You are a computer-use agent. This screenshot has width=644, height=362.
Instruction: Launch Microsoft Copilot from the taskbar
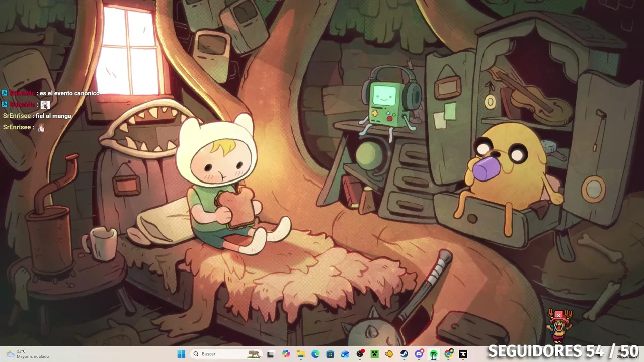point(286,354)
